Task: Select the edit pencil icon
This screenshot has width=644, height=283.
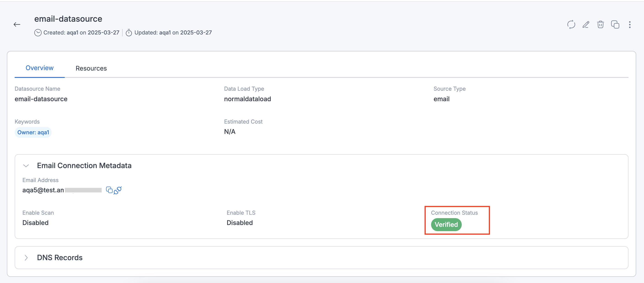Action: point(586,25)
